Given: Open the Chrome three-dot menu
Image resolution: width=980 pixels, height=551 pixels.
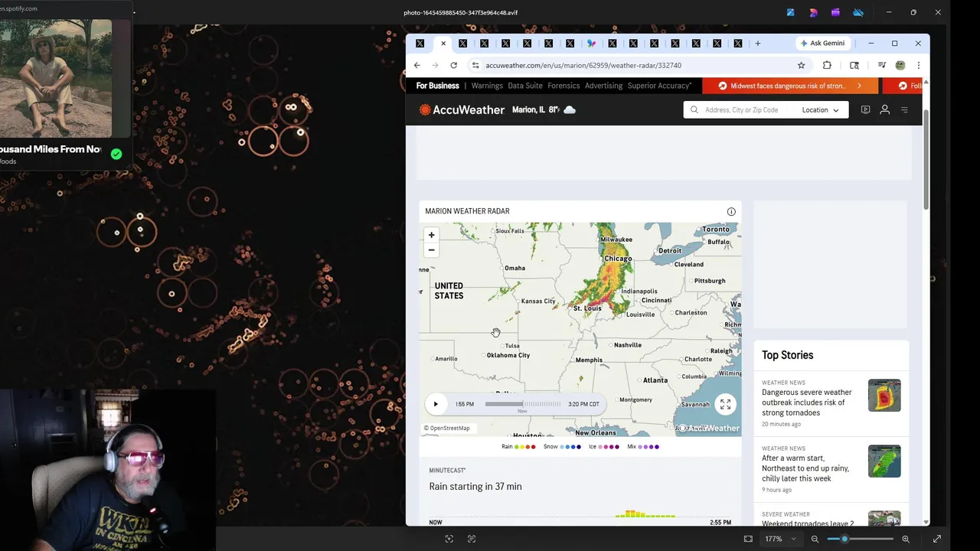Looking at the screenshot, I should point(918,65).
